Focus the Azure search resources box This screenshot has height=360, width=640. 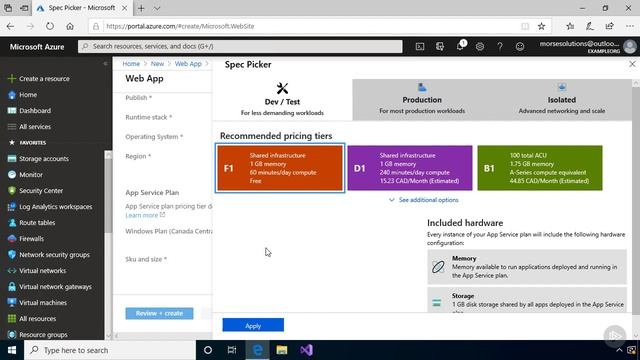click(240, 47)
